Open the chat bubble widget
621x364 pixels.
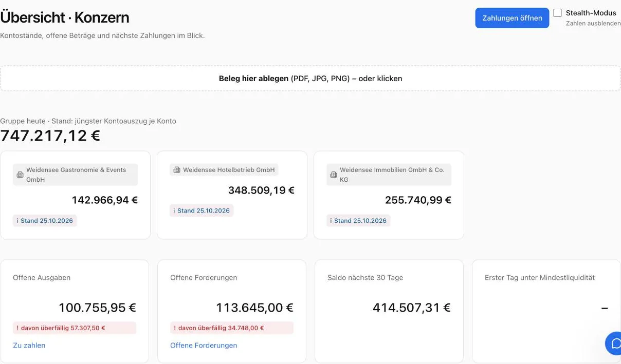tap(614, 343)
